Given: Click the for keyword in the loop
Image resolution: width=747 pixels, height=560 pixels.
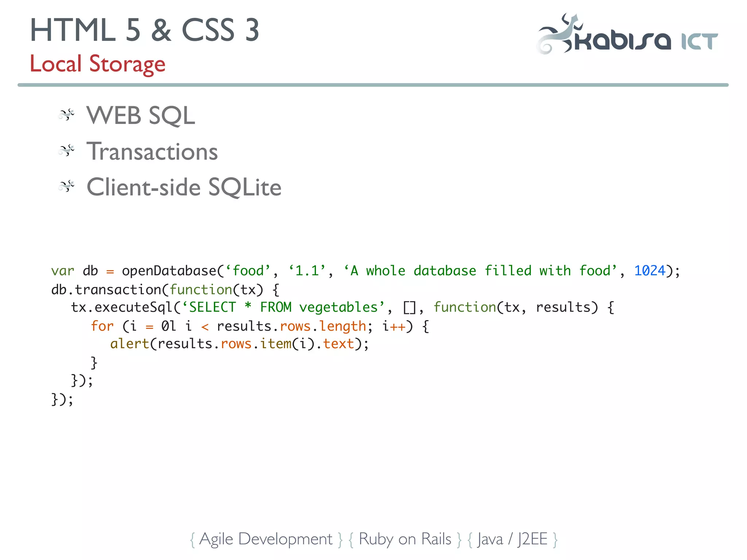Looking at the screenshot, I should pos(102,326).
